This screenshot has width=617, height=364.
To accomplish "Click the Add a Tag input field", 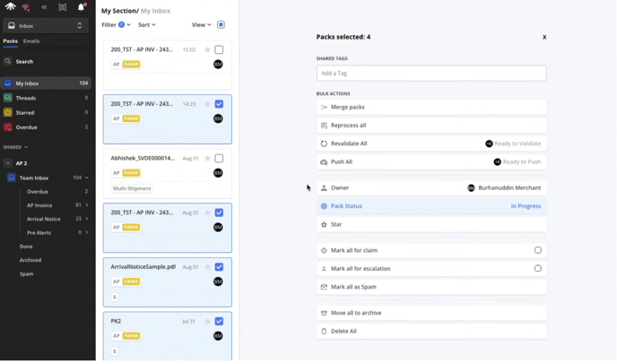I will (431, 73).
